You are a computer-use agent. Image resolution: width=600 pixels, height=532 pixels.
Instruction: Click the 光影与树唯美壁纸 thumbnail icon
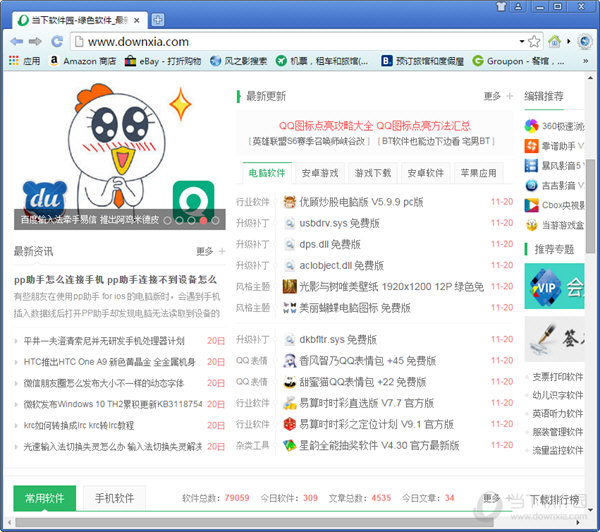click(290, 286)
